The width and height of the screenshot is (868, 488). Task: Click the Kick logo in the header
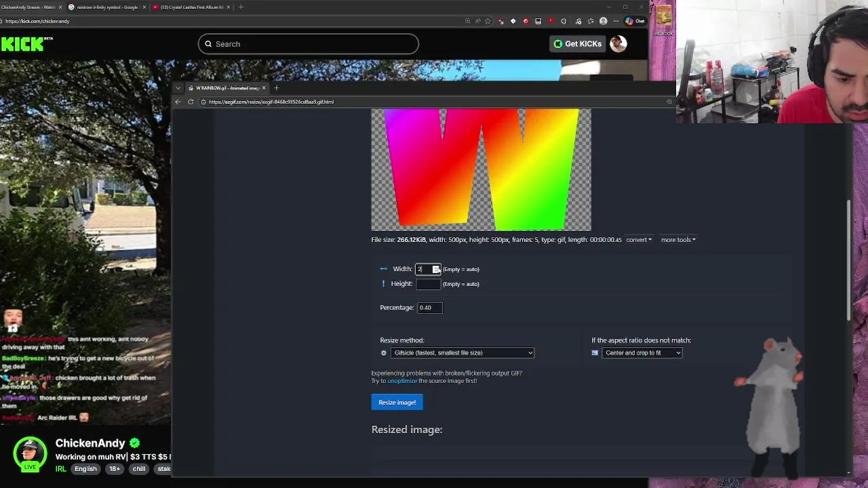click(26, 44)
